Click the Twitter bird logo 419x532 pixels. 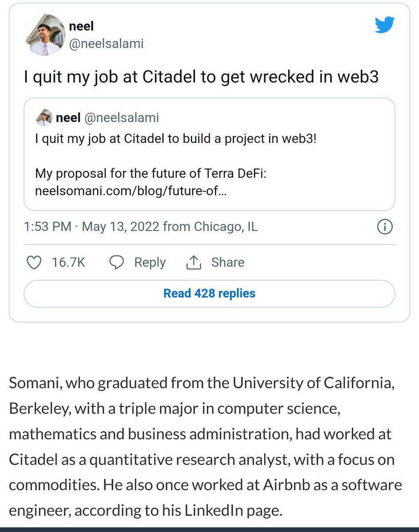tap(384, 25)
